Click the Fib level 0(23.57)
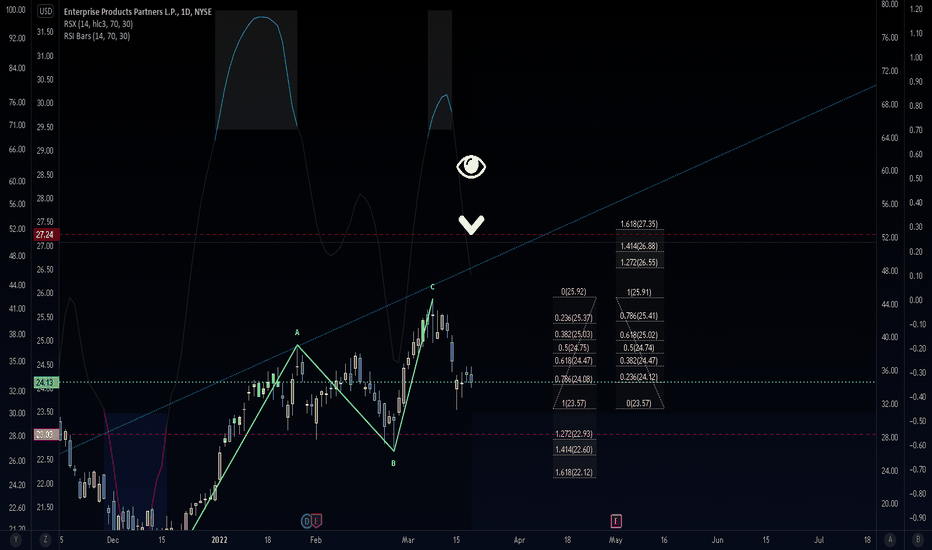The height and width of the screenshot is (550, 932). click(x=639, y=403)
